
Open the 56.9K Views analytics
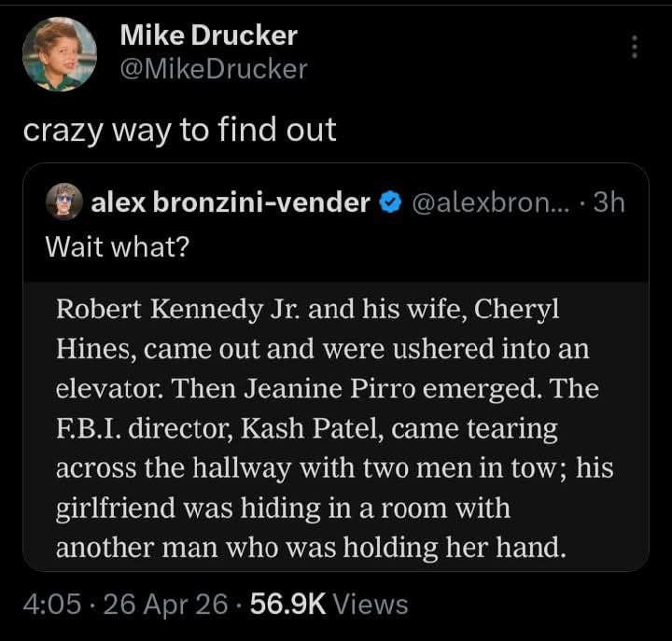point(329,605)
